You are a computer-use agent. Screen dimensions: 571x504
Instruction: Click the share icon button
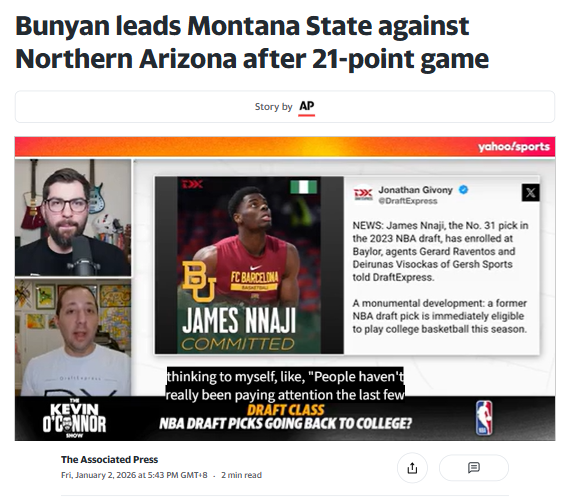(412, 468)
